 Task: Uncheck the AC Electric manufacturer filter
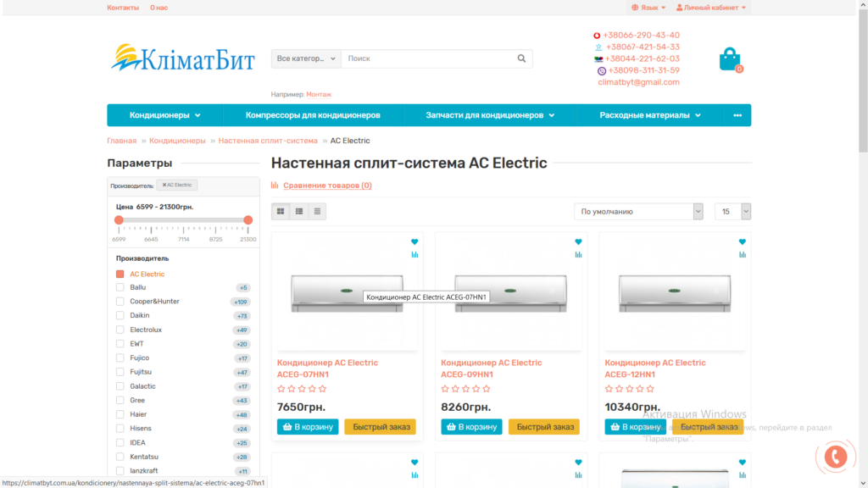click(x=120, y=274)
